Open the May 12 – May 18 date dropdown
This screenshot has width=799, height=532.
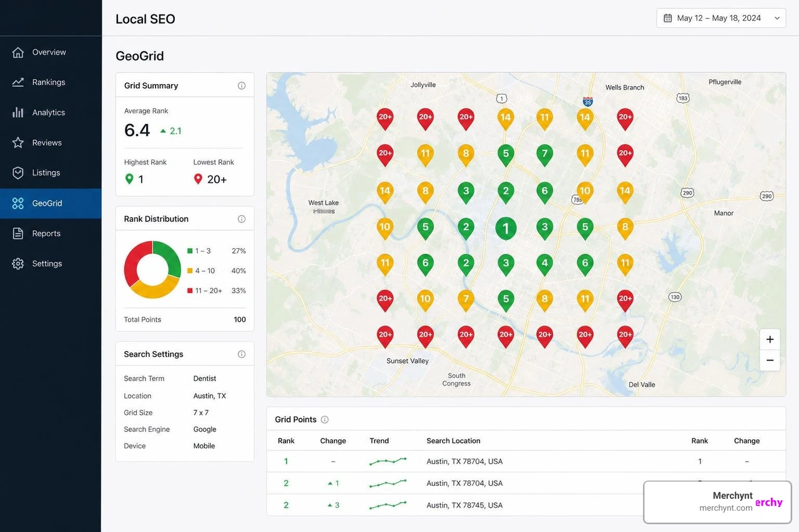coord(721,18)
